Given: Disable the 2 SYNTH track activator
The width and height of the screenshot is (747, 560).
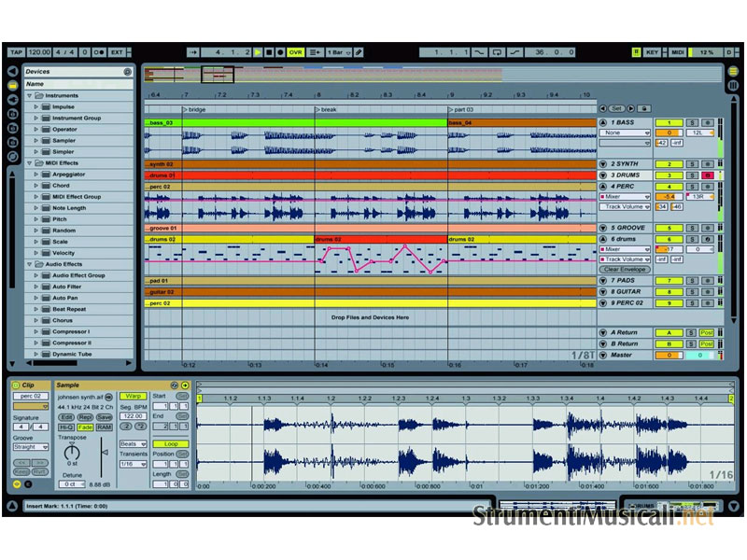Looking at the screenshot, I should point(669,163).
